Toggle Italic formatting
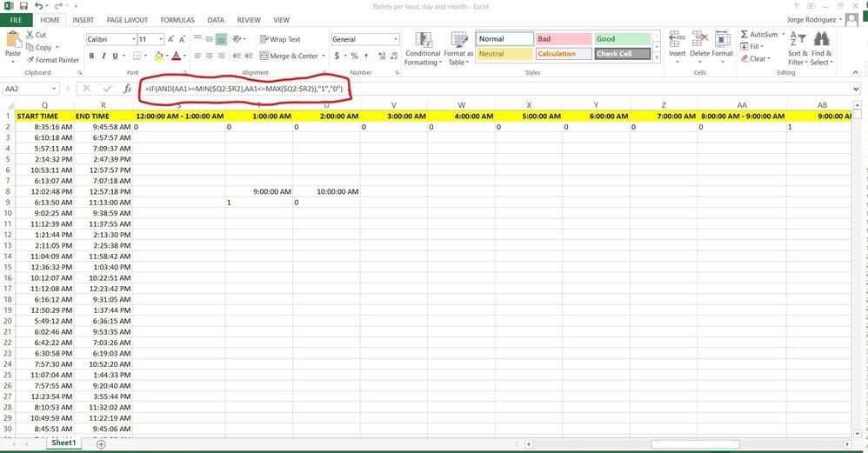868x453 pixels. 103,56
